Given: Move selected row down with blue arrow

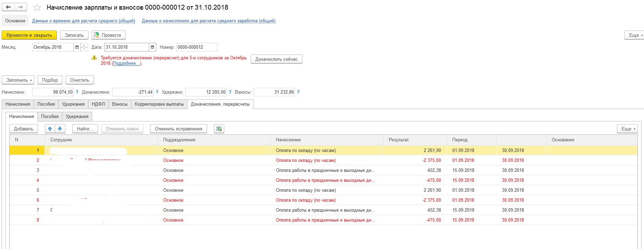Looking at the screenshot, I should 60,129.
